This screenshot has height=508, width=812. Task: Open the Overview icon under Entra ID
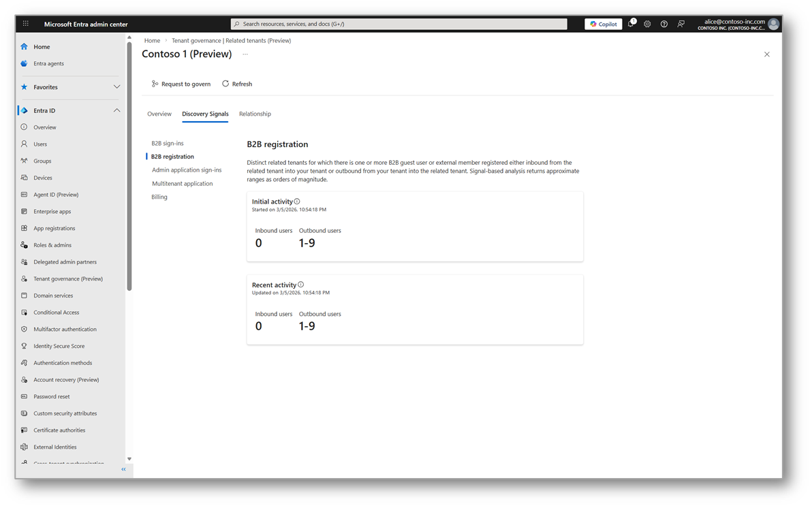24,127
